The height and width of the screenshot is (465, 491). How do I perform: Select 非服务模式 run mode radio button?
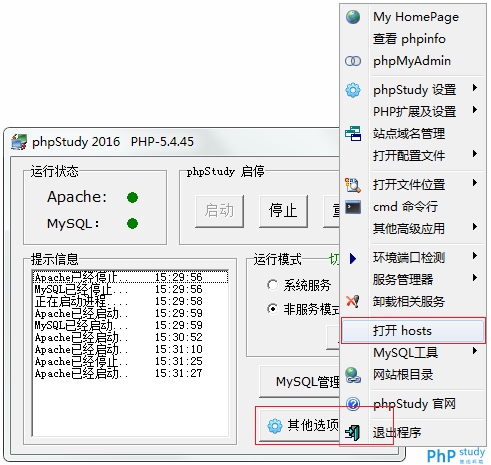pyautogui.click(x=272, y=309)
